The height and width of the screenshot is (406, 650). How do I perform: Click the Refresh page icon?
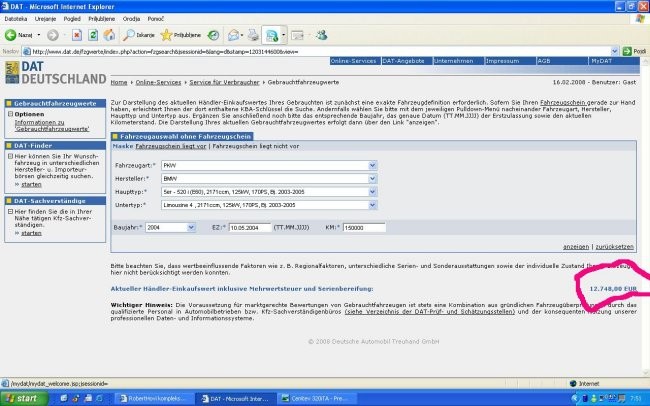tap(93, 35)
